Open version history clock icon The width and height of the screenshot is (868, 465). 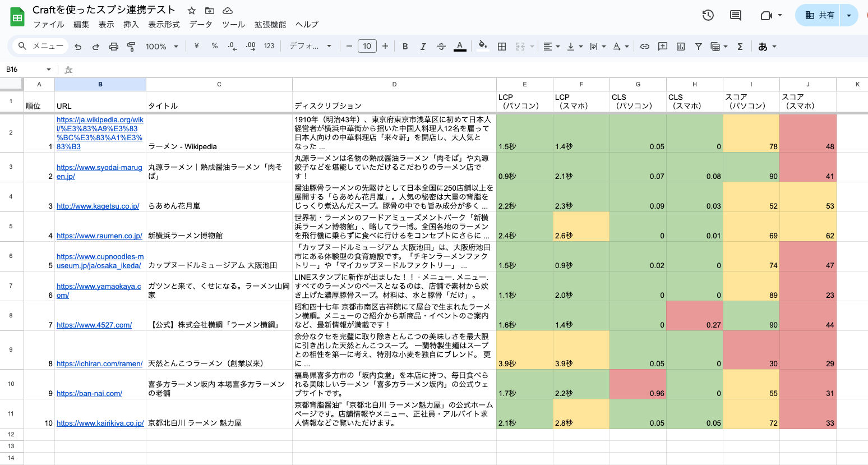(x=708, y=15)
